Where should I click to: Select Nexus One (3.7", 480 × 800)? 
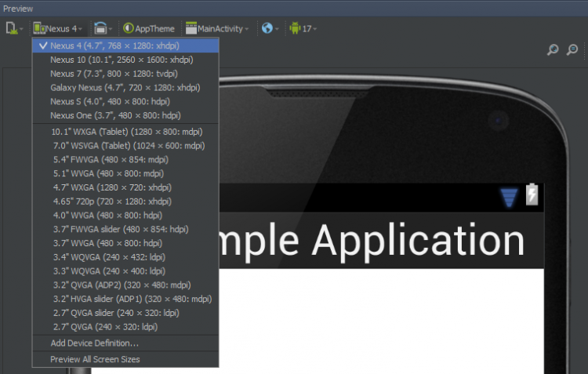(x=125, y=115)
